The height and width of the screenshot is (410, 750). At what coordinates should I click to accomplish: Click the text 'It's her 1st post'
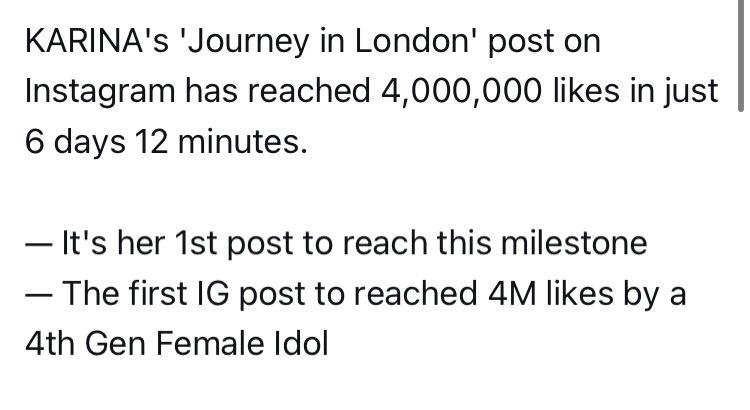(x=177, y=244)
